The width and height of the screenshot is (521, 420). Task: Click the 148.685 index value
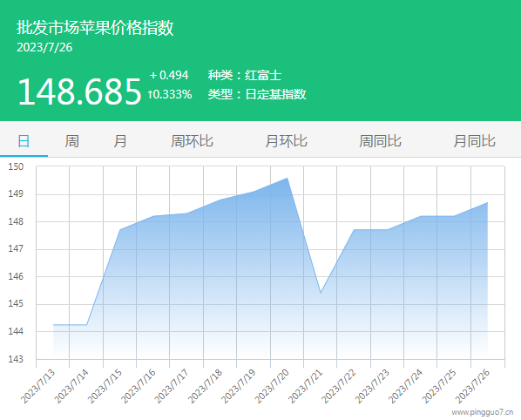coord(79,91)
